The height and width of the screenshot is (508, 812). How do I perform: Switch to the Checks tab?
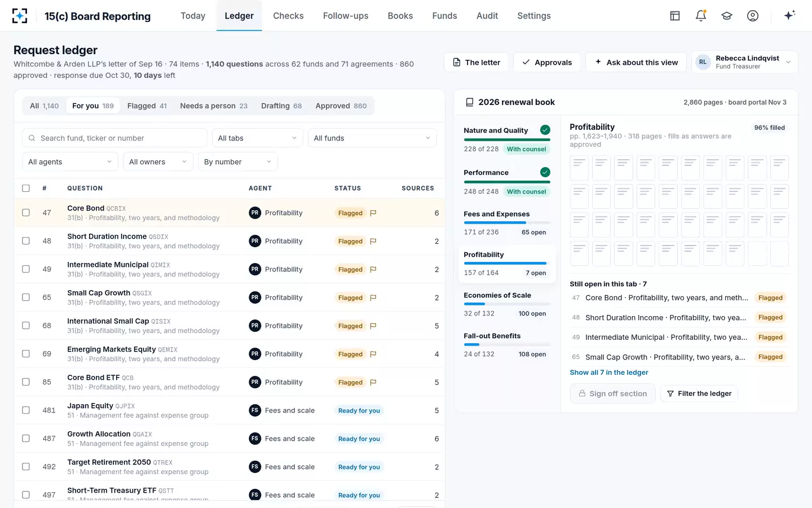pyautogui.click(x=288, y=16)
